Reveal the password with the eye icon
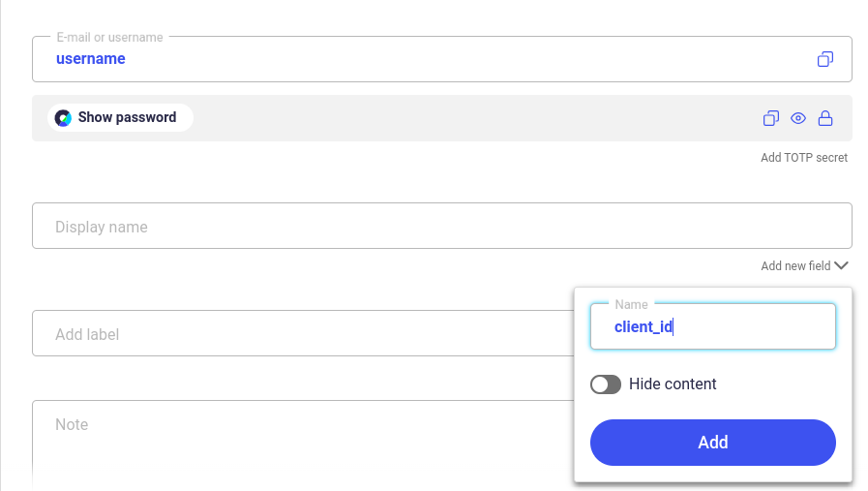 (x=797, y=118)
